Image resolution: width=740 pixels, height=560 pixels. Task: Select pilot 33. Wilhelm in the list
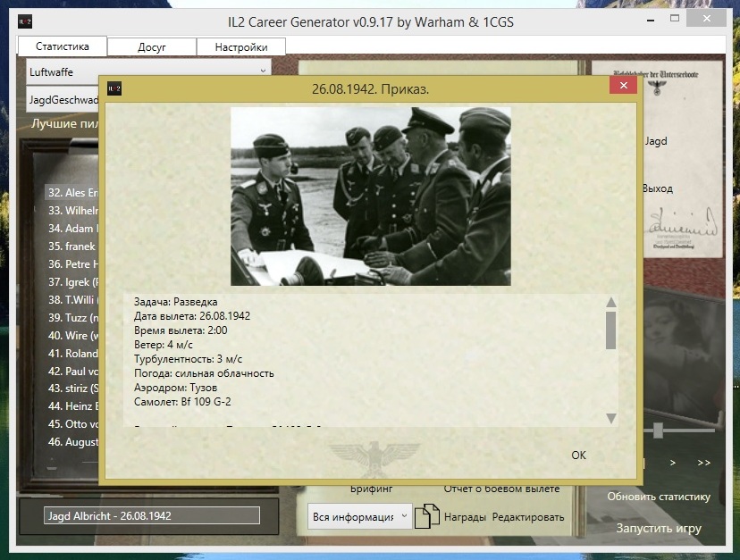click(x=72, y=211)
